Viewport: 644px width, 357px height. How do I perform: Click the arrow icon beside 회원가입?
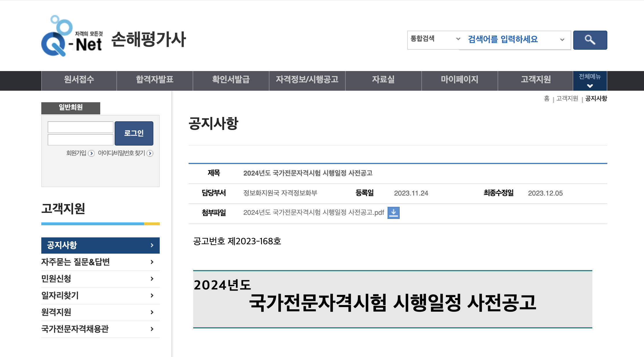[92, 154]
